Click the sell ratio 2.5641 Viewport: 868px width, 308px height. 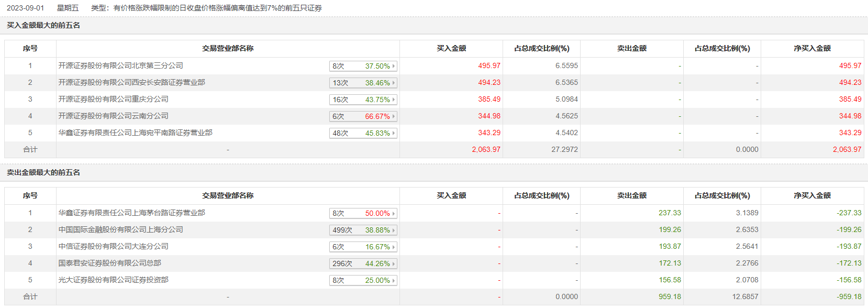[x=747, y=246]
